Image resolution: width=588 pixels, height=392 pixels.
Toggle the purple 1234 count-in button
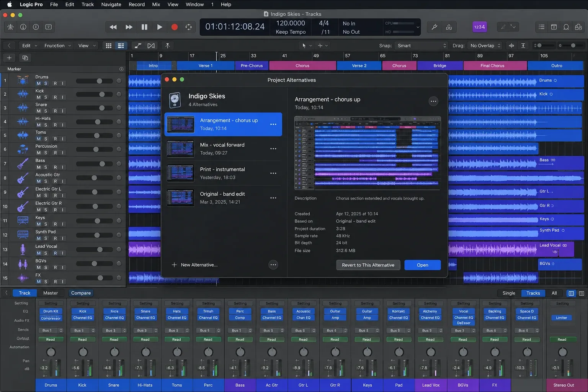click(x=479, y=27)
